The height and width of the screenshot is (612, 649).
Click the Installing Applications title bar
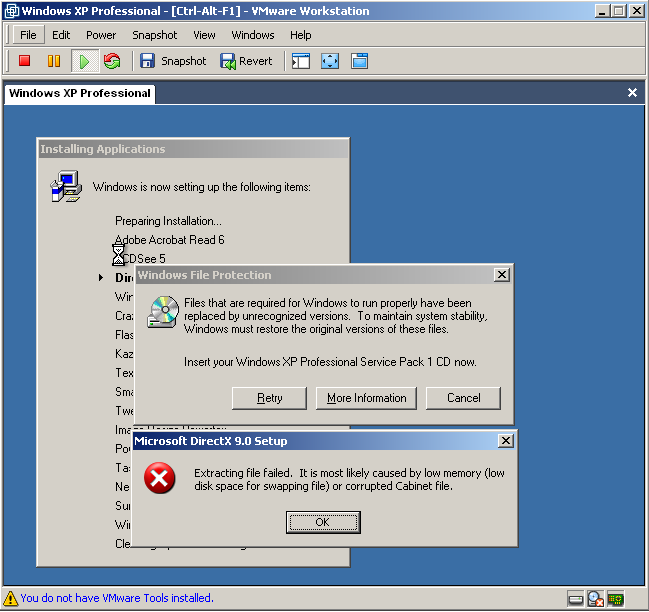(193, 149)
